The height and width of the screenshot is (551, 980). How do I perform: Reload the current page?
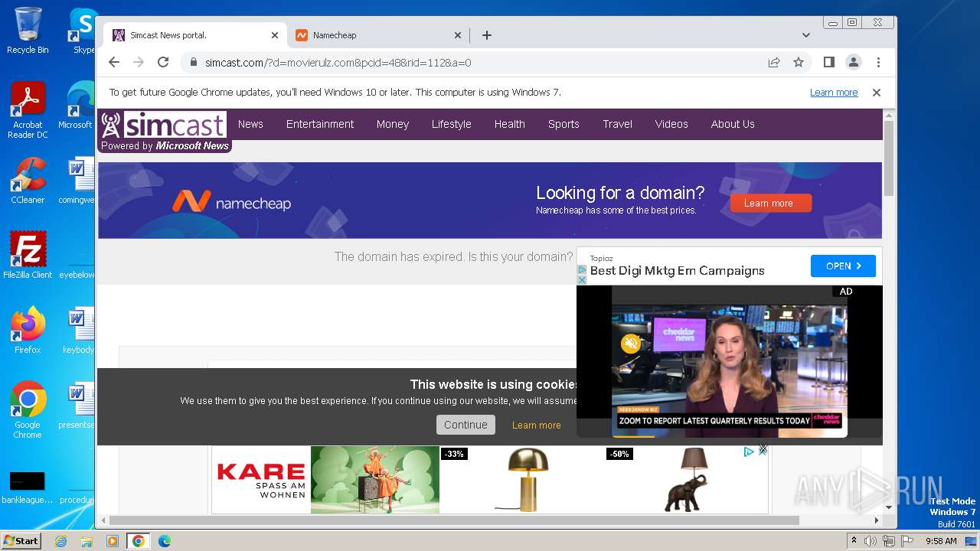[163, 62]
